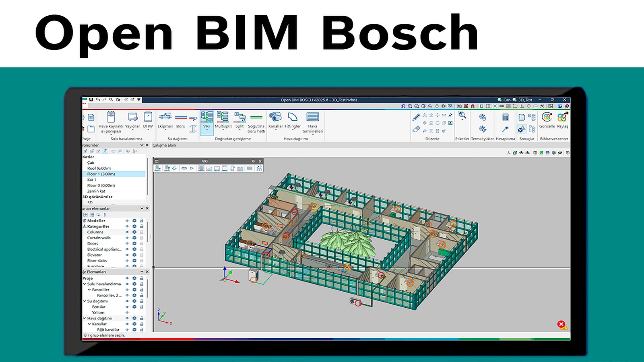Collapse the Sulu havalandırma tree branch
Screen dimensions: 644x362
click(84, 284)
